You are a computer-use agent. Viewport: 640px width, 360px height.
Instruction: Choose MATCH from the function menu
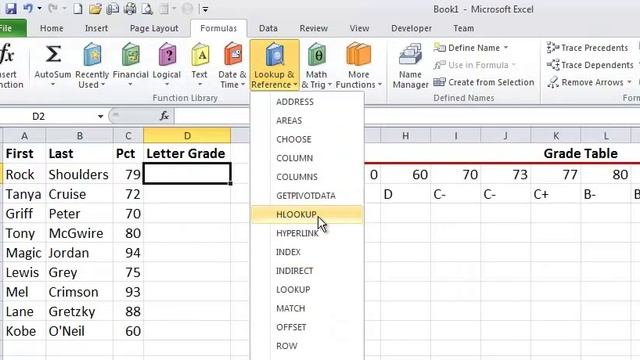[x=307, y=308]
